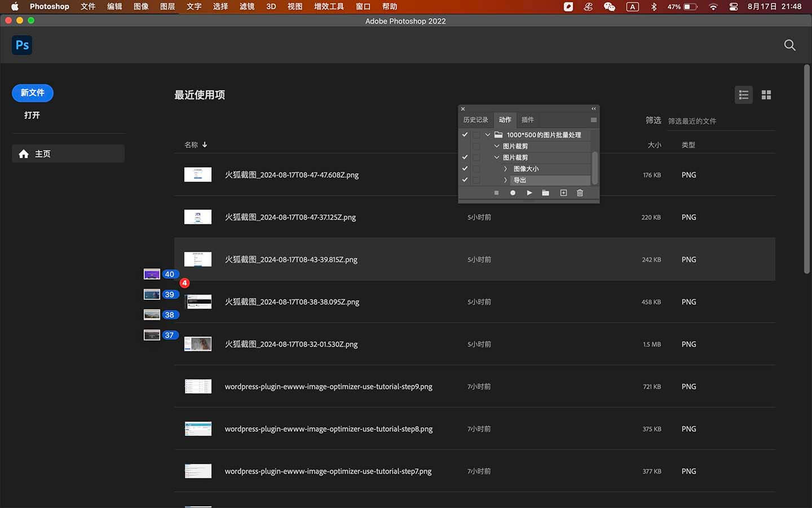
Task: Close the floating Actions panel
Action: 463,108
